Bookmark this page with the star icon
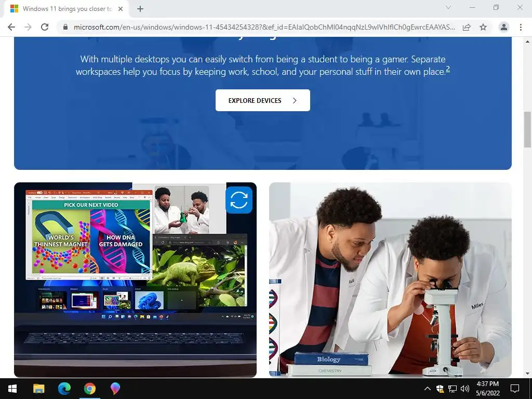 (483, 27)
